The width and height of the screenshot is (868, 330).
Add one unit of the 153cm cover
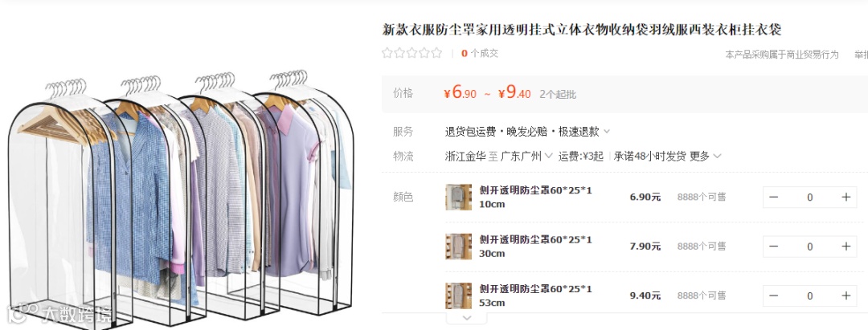(x=845, y=295)
